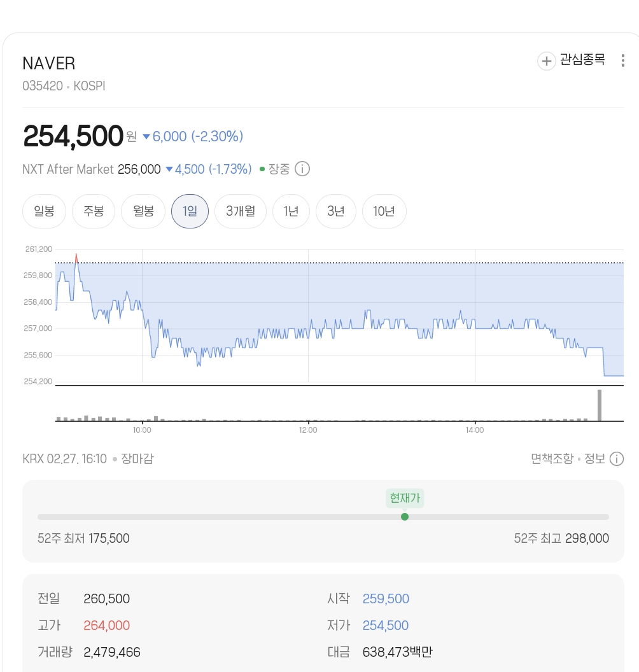Open the three-dot more options menu
Screen dimensions: 639x672
[622, 60]
